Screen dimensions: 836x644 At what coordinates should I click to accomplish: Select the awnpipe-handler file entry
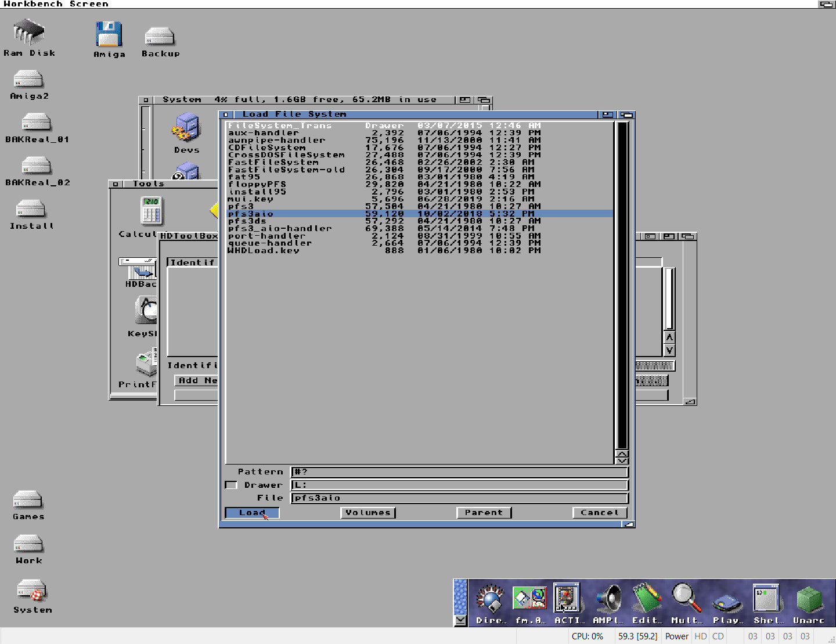tap(420, 140)
